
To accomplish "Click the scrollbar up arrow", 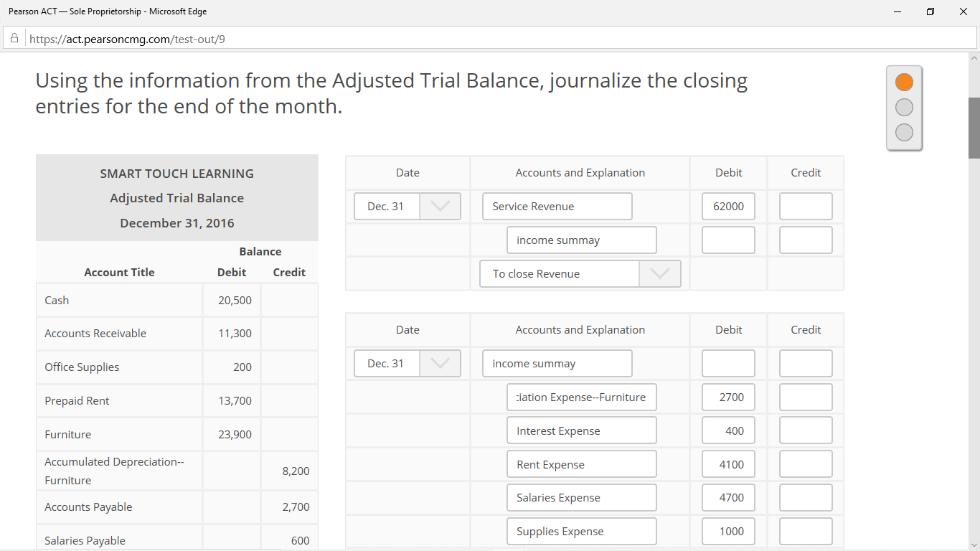I will click(x=974, y=57).
